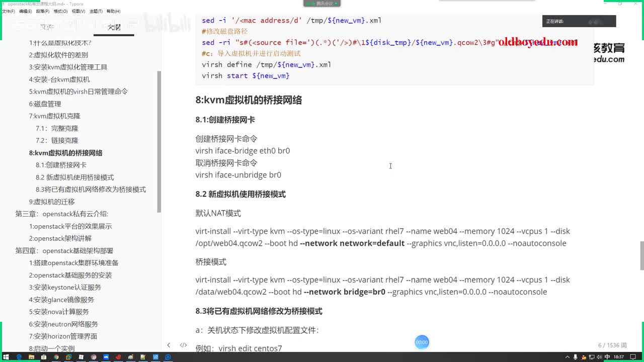Select outline item 8.1:创建桥接网卡
Image resolution: width=644 pixels, height=362 pixels.
[61, 165]
